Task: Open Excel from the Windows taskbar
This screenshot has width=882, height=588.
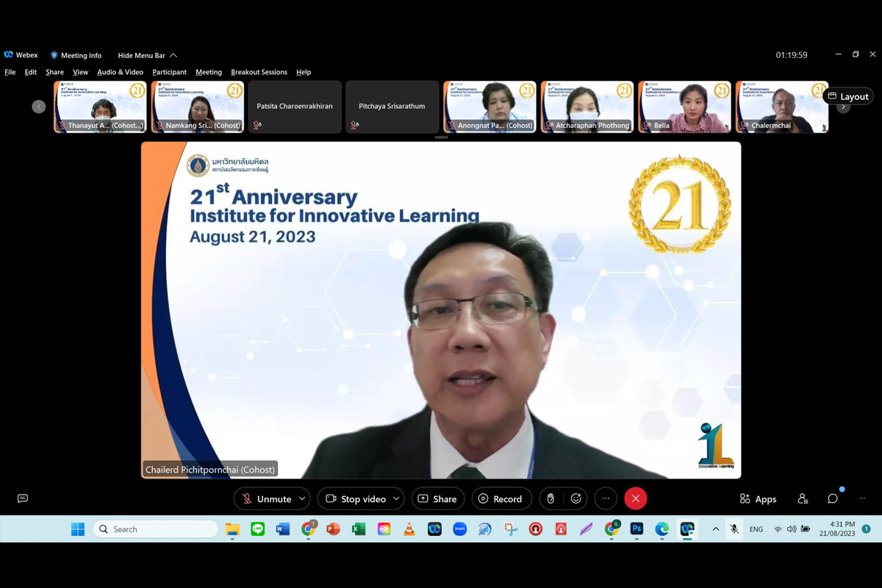Action: [x=359, y=529]
